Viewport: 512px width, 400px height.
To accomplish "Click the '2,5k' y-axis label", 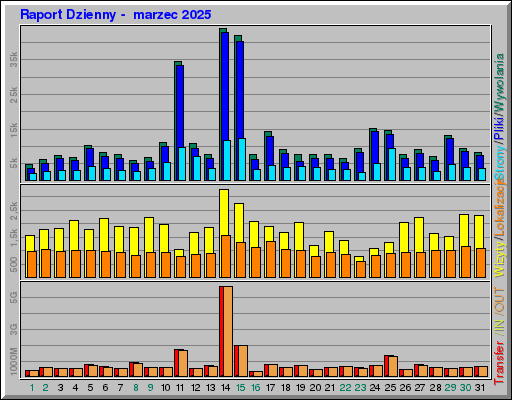I will (13, 211).
